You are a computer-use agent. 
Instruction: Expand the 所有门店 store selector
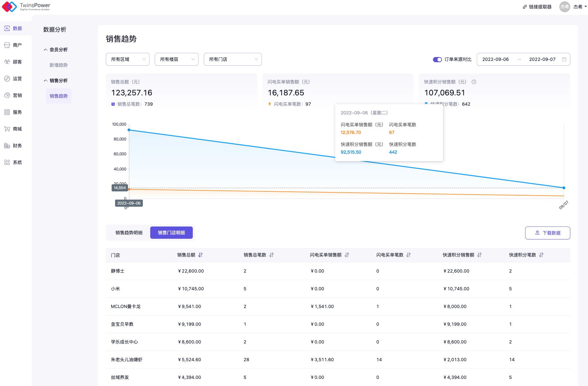pyautogui.click(x=232, y=59)
